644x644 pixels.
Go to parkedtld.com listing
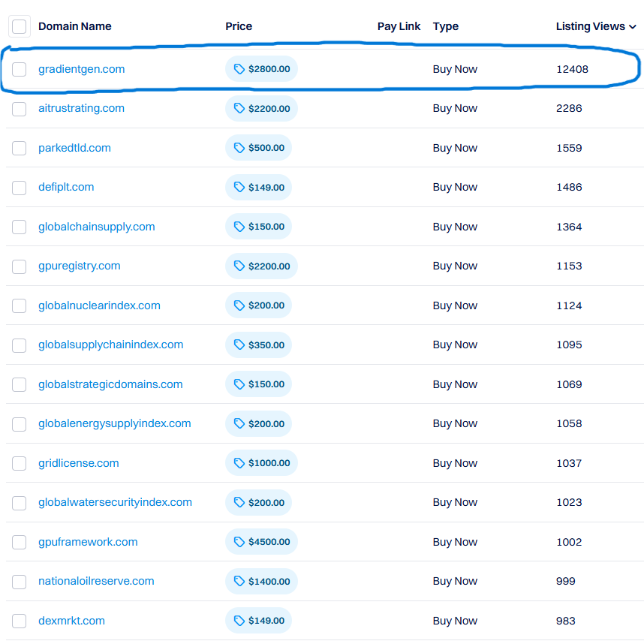(x=74, y=148)
